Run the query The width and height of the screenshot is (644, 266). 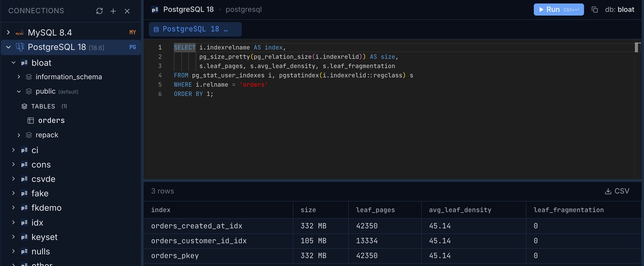559,9
